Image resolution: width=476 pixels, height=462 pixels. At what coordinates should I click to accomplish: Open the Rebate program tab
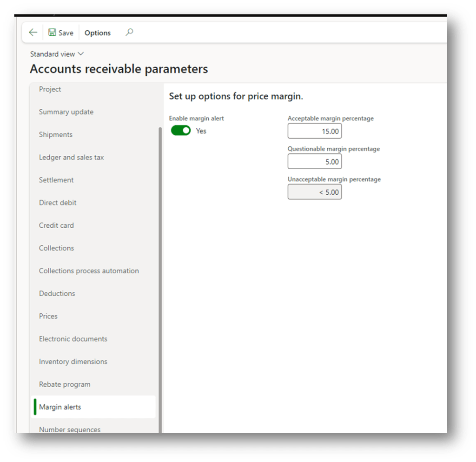65,384
